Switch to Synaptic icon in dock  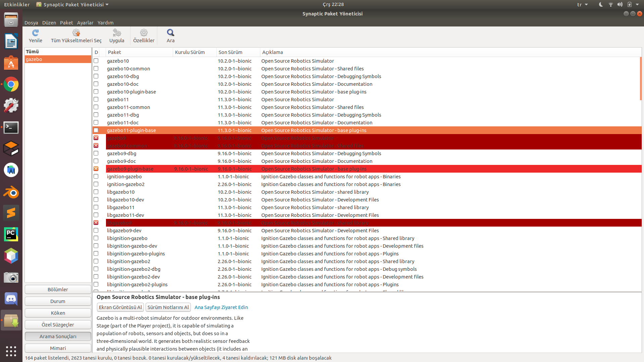[x=11, y=320]
